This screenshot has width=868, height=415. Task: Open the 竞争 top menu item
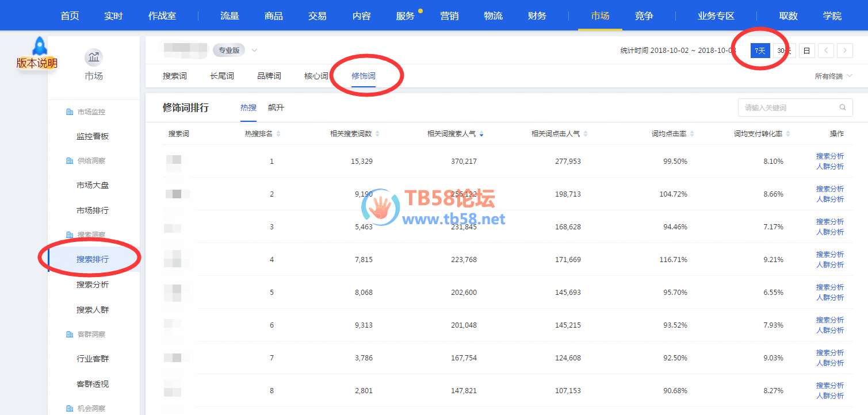(x=644, y=16)
